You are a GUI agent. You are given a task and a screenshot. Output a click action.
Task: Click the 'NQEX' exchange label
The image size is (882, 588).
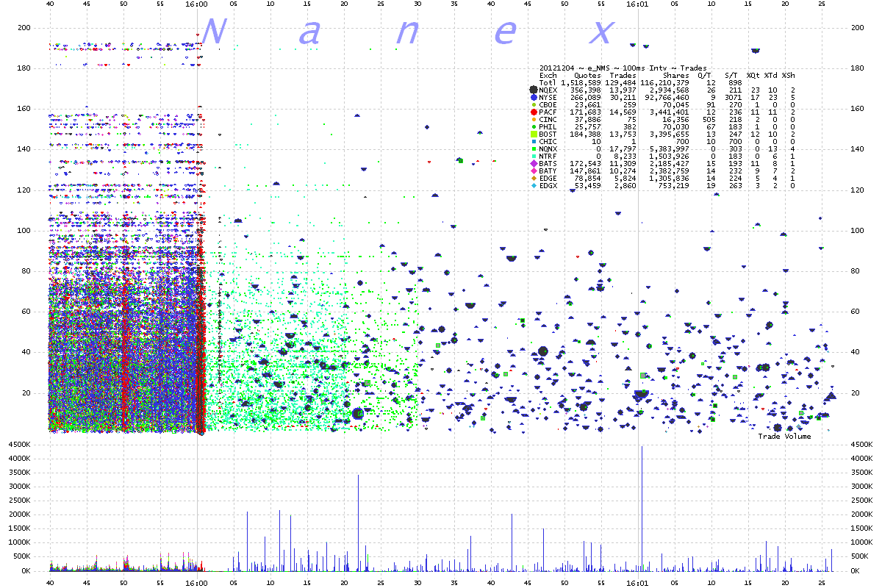click(548, 90)
